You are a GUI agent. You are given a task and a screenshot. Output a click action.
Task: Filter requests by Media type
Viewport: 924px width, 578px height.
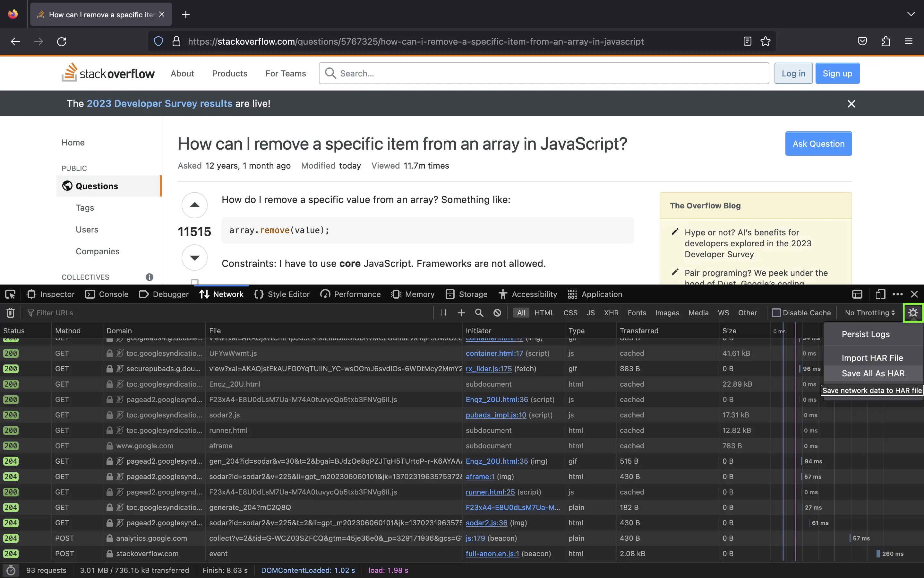[698, 313]
